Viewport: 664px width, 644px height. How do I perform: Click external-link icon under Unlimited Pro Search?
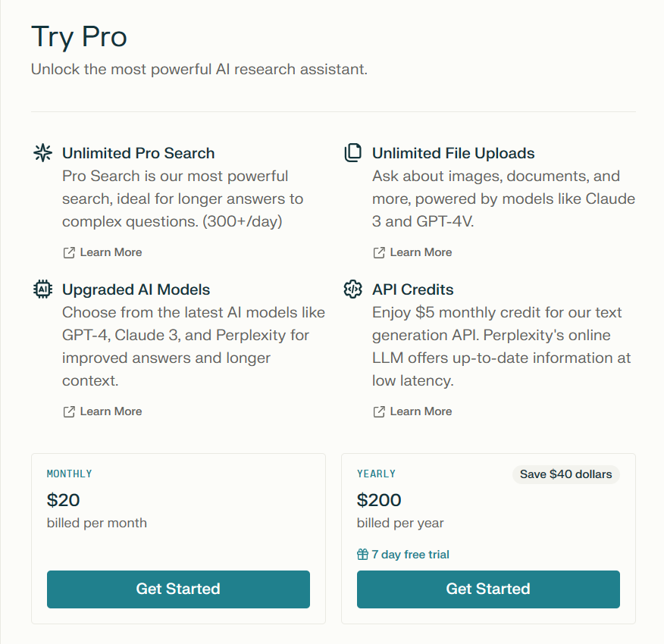(69, 252)
